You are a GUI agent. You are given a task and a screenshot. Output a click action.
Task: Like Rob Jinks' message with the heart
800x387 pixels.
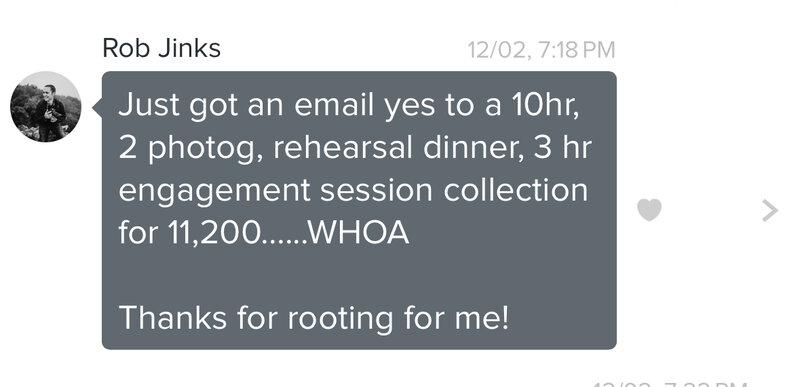pyautogui.click(x=649, y=210)
